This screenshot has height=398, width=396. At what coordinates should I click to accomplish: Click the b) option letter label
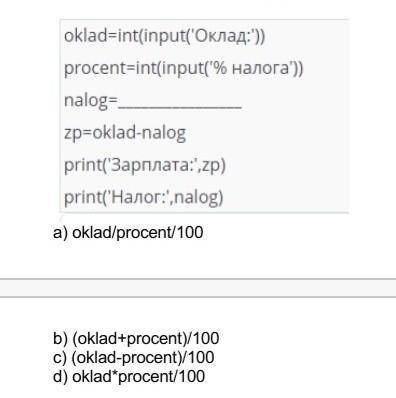point(60,338)
